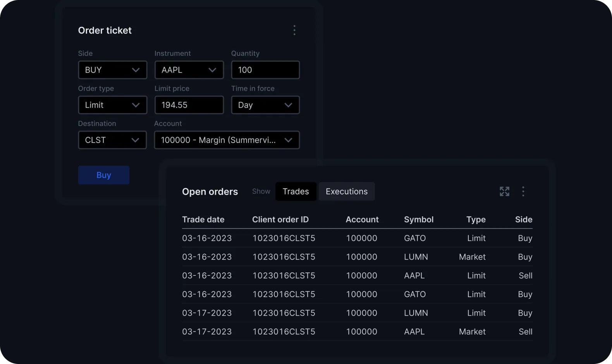The height and width of the screenshot is (364, 612).
Task: Open the Order ticket three-dot menu
Action: 294,30
